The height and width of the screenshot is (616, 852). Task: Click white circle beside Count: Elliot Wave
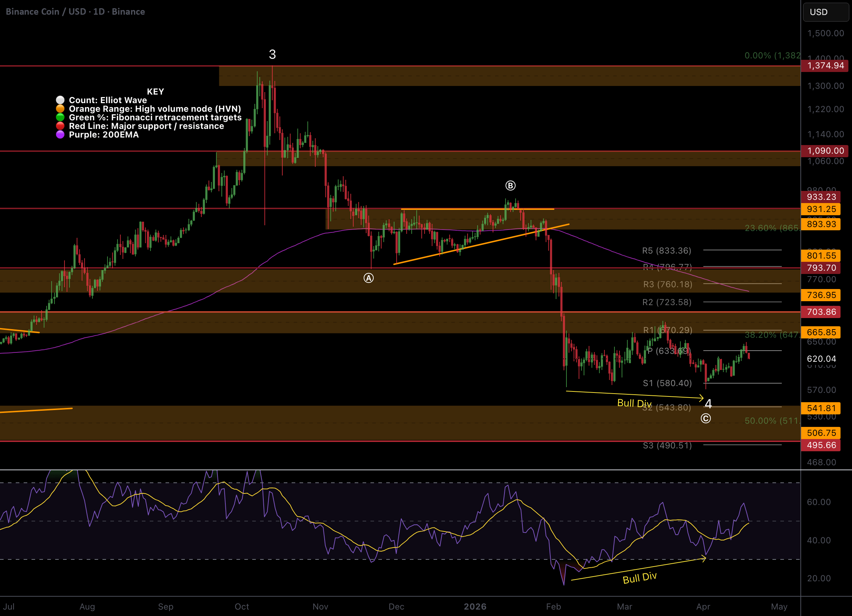tap(60, 100)
